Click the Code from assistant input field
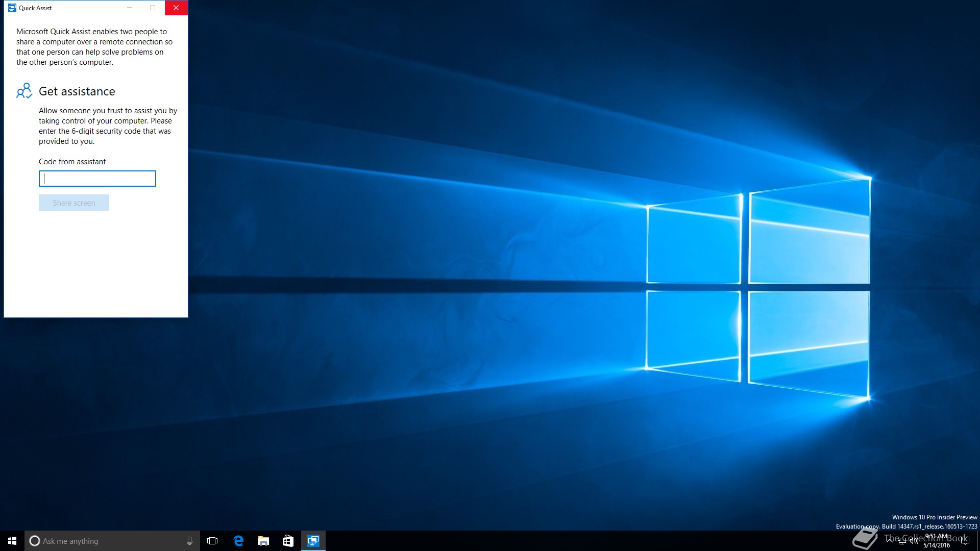980x551 pixels. tap(97, 179)
